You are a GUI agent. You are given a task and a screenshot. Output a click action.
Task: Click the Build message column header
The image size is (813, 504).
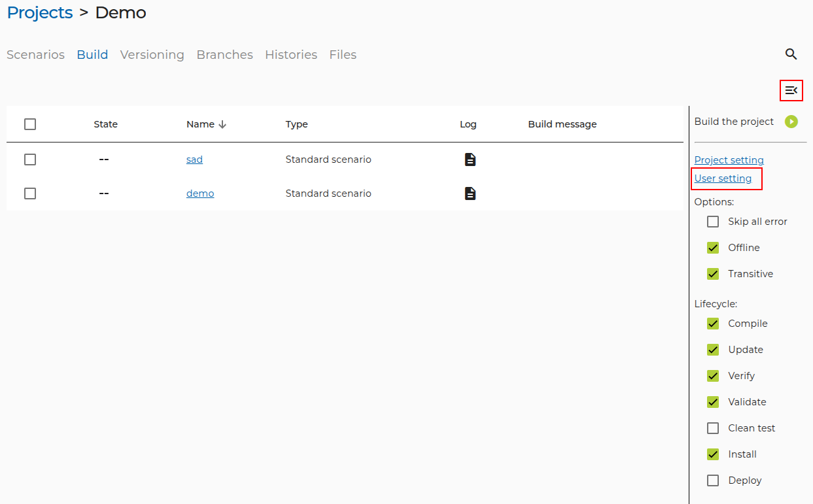[x=562, y=124]
